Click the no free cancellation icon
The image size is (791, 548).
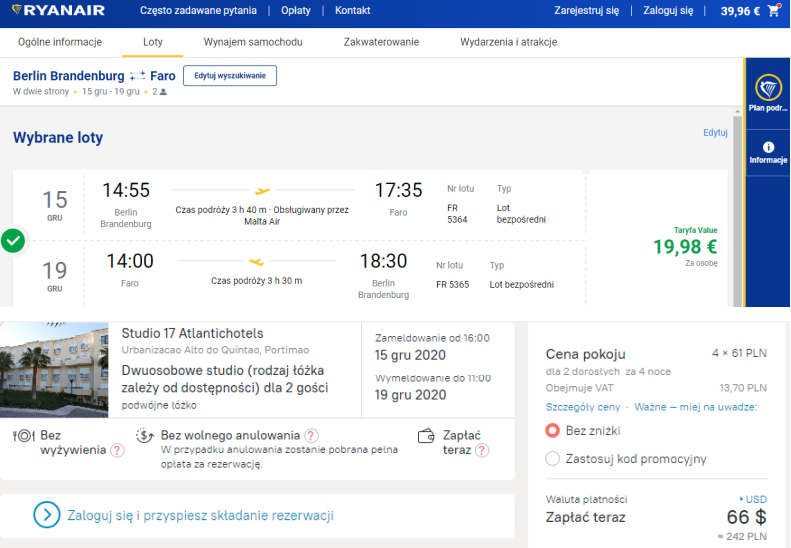(x=145, y=435)
